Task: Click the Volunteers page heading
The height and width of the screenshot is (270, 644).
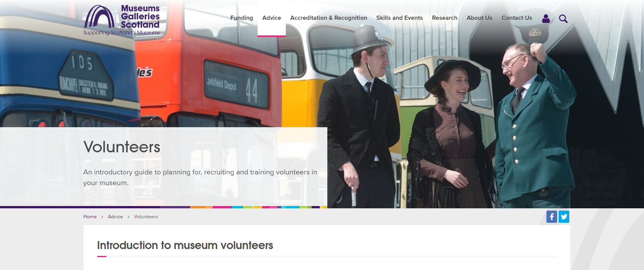Action: click(x=122, y=147)
